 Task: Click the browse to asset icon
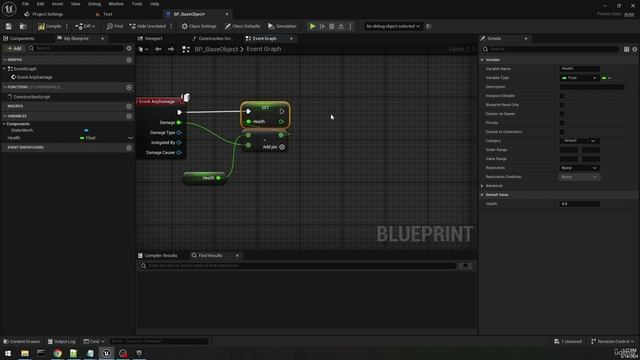coord(23,26)
